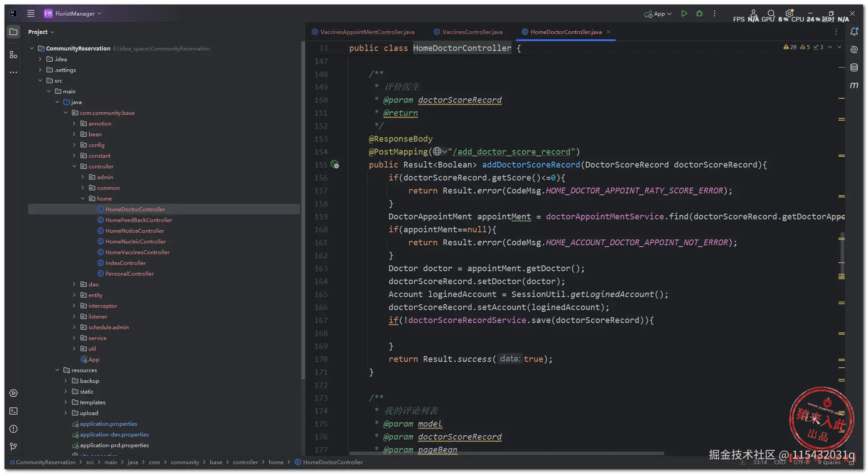The height and width of the screenshot is (474, 868).
Task: Switch to VaccinesController.java tab
Action: 468,32
